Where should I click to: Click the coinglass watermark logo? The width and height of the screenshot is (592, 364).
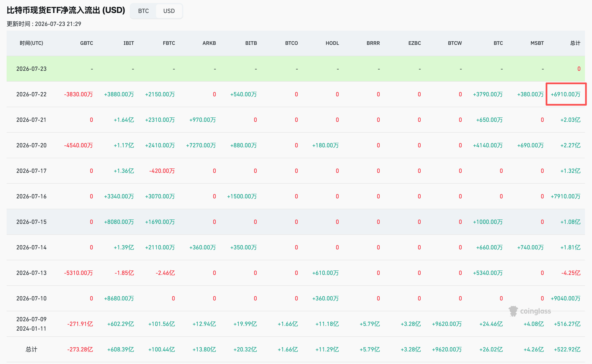pos(530,311)
